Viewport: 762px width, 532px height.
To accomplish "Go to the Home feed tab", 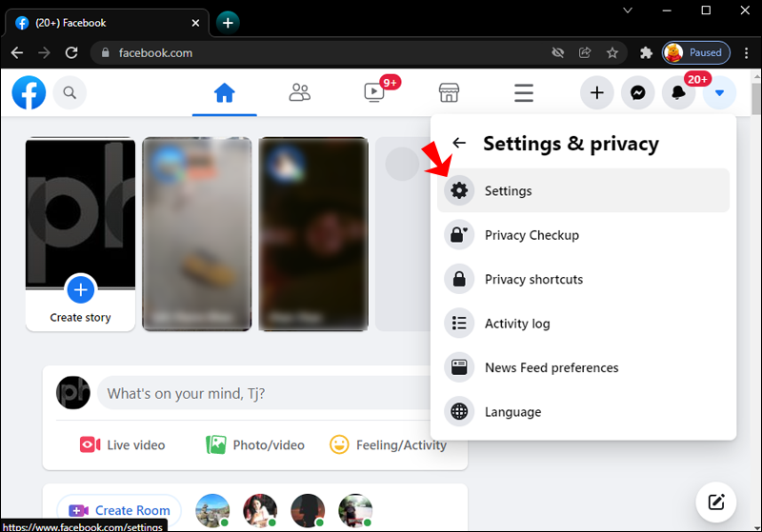I will click(225, 92).
